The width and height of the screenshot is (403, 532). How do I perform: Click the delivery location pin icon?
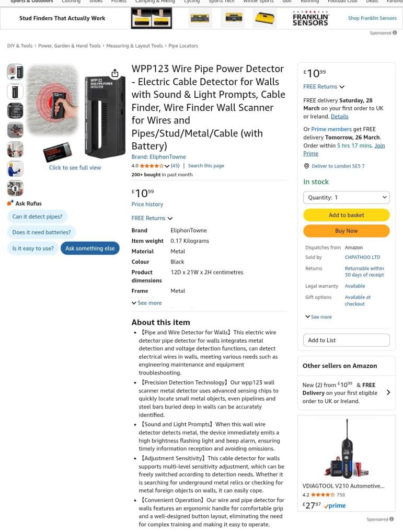pos(306,166)
